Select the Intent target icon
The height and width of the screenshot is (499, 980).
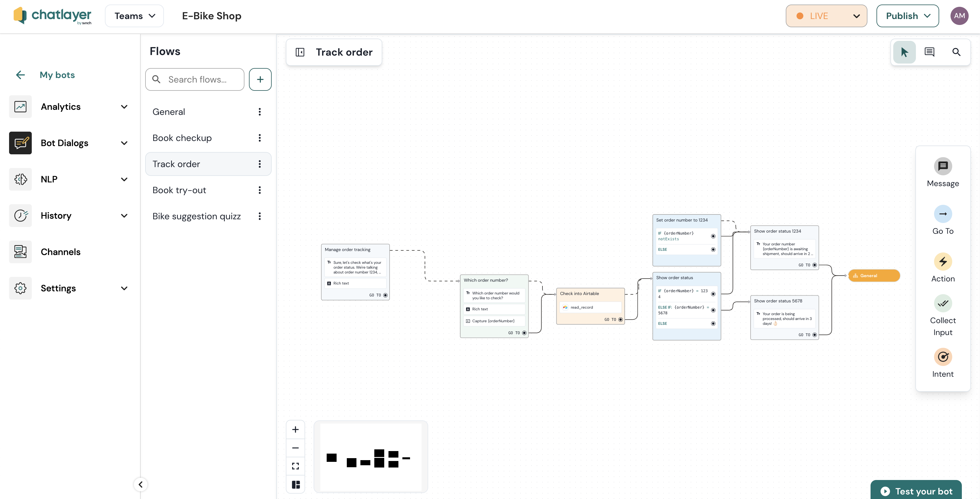click(x=943, y=357)
